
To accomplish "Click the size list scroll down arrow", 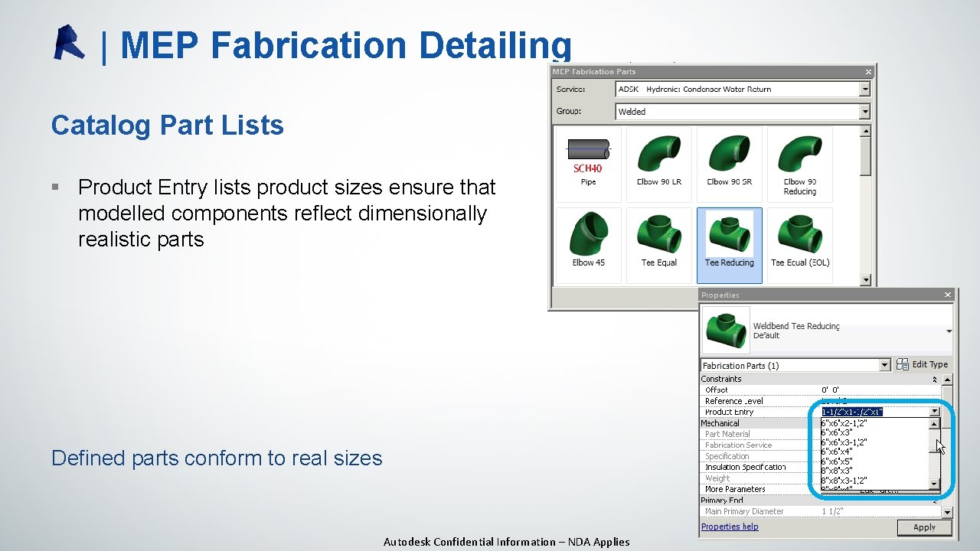I will coord(934,484).
